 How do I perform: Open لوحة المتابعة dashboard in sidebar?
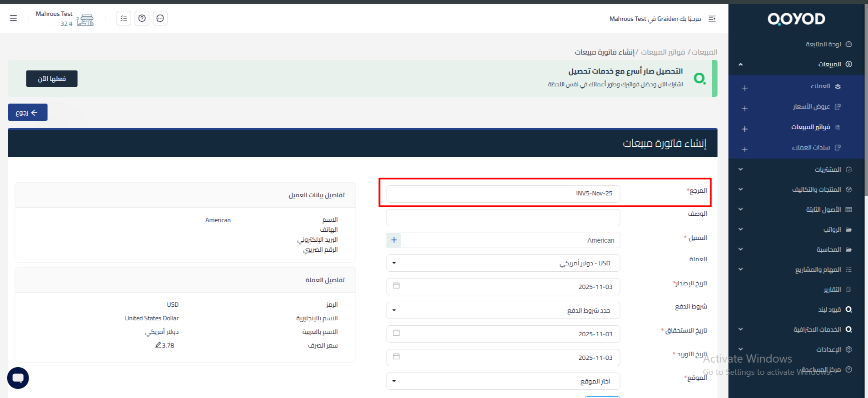(x=823, y=44)
